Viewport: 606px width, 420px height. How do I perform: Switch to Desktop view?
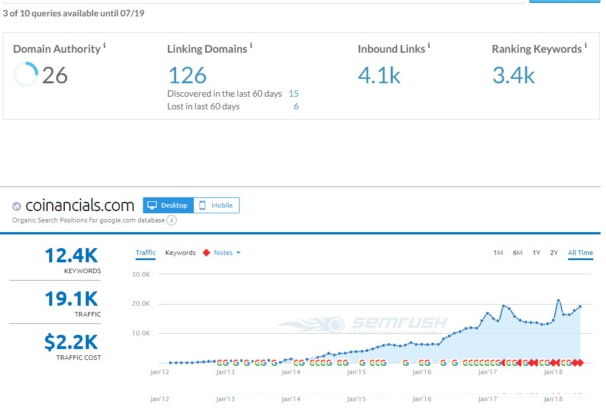coord(168,205)
